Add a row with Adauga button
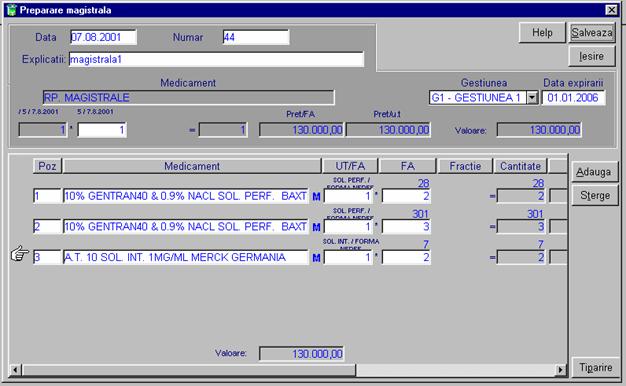This screenshot has width=626, height=386. 594,172
